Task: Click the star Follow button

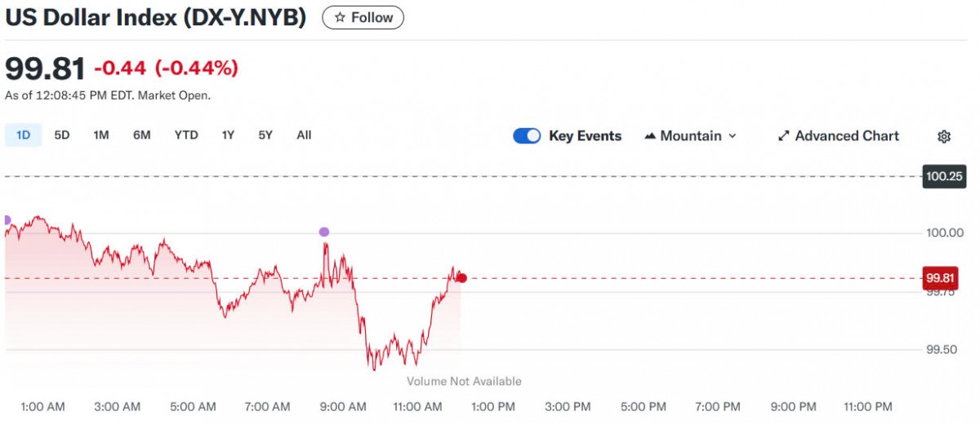Action: tap(363, 17)
